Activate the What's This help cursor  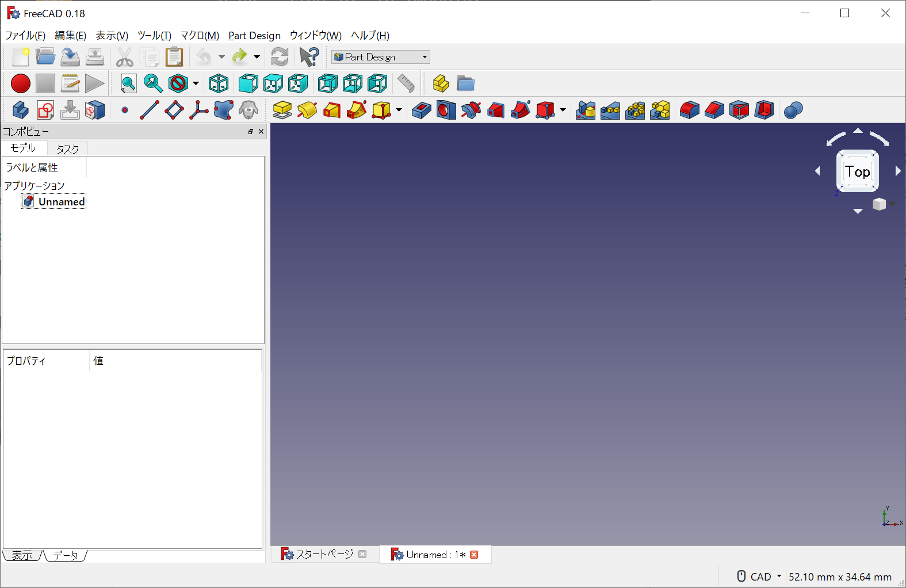click(309, 57)
